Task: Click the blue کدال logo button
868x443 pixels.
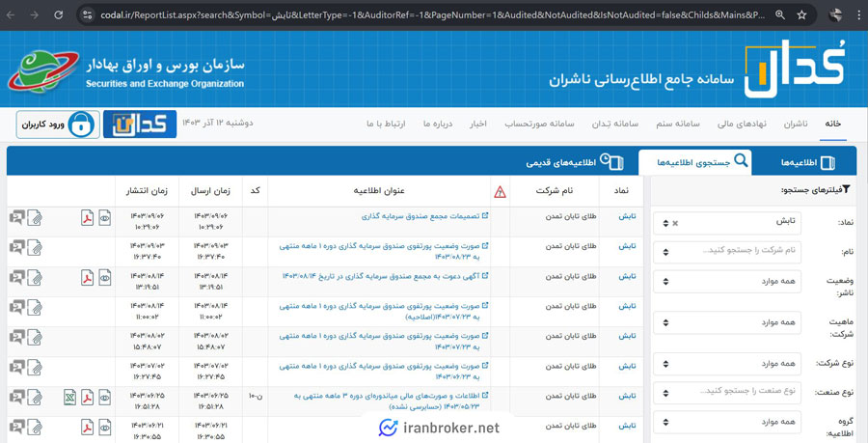Action: 140,125
